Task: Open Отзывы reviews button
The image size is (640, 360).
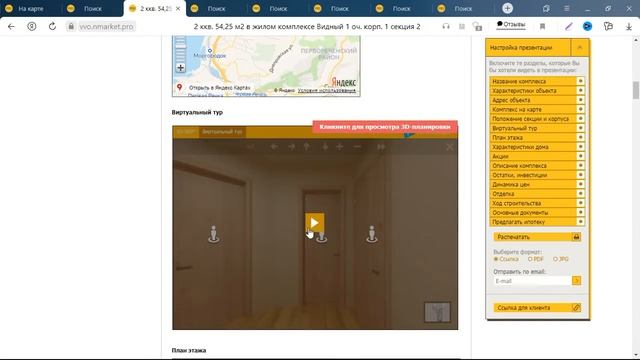Action: (x=511, y=25)
